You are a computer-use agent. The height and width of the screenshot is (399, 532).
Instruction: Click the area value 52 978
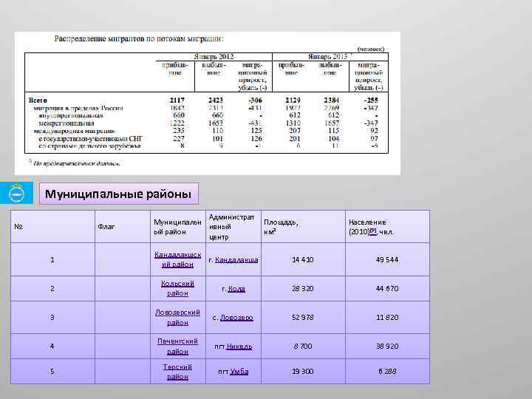[303, 318]
